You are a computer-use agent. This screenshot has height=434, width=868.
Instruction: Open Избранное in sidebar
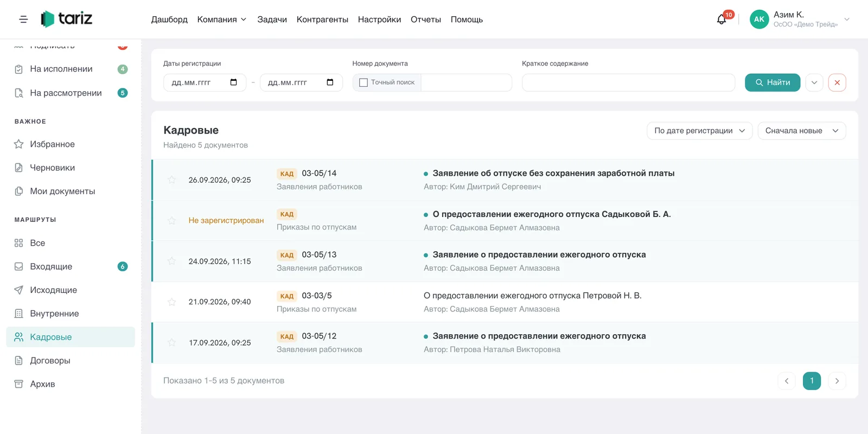point(71,144)
